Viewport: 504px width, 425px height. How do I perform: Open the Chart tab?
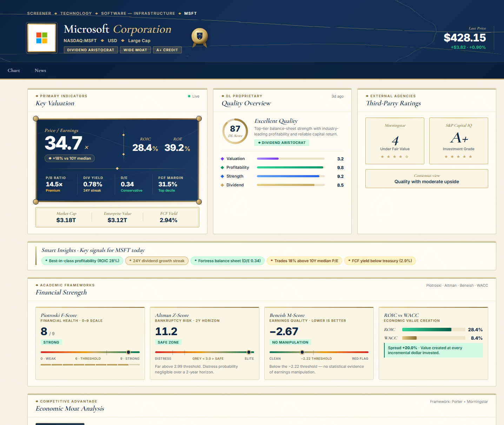14,71
